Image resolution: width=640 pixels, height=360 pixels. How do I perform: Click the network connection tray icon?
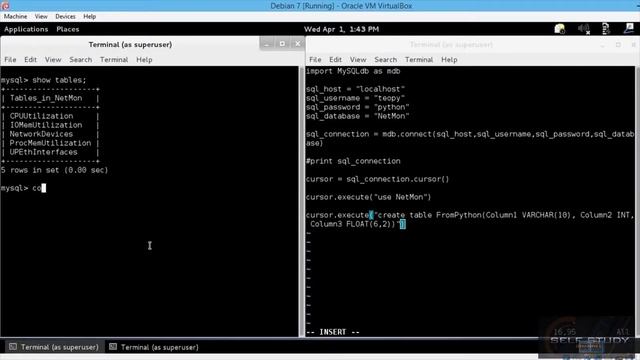coord(606,29)
